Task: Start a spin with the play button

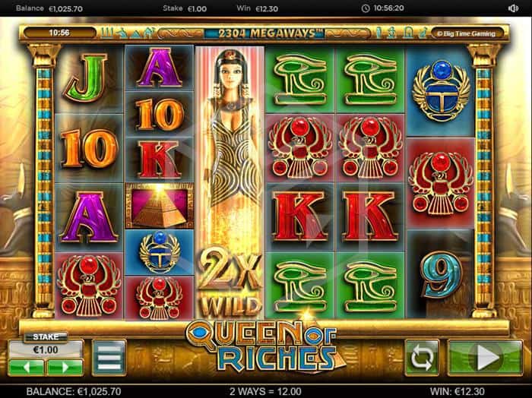Action: point(485,358)
